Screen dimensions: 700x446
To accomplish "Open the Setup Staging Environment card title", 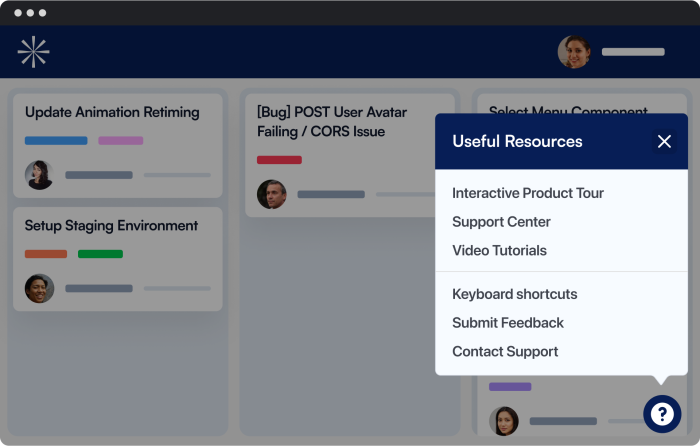I will tap(111, 225).
